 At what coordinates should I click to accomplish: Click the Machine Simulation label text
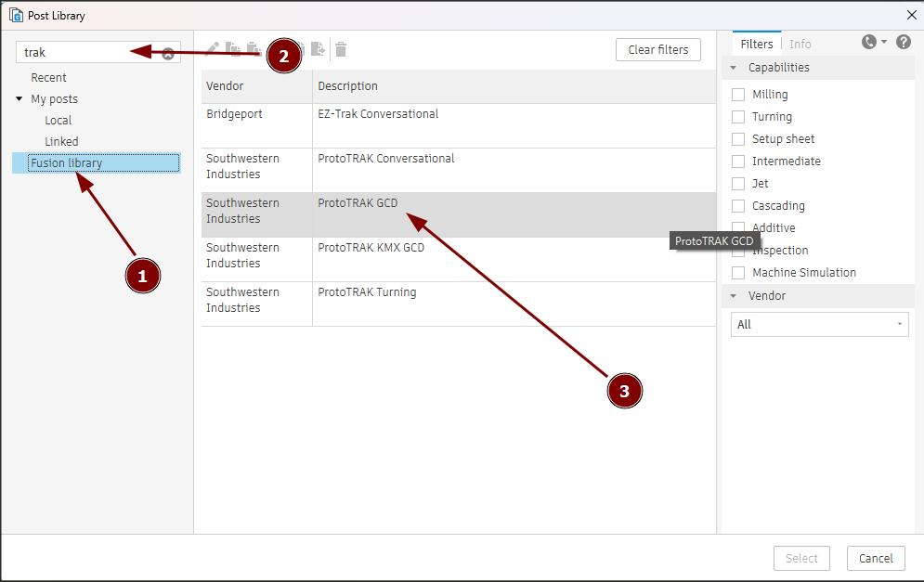[804, 273]
